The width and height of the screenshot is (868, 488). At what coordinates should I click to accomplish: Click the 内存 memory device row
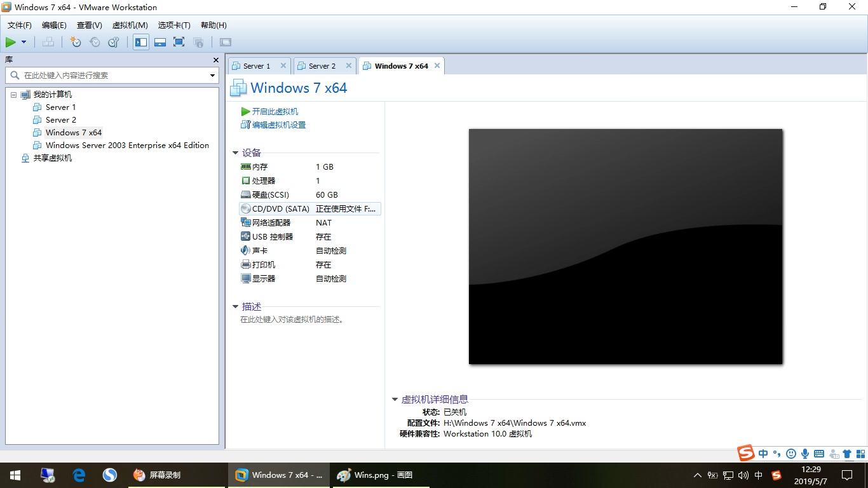[310, 167]
